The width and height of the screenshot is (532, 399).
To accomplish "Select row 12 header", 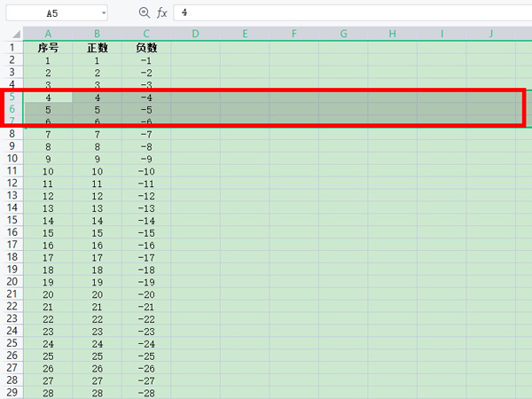I will coord(12,184).
